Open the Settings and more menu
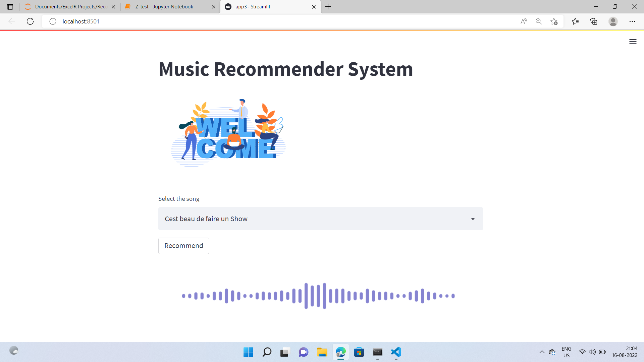 (x=633, y=21)
